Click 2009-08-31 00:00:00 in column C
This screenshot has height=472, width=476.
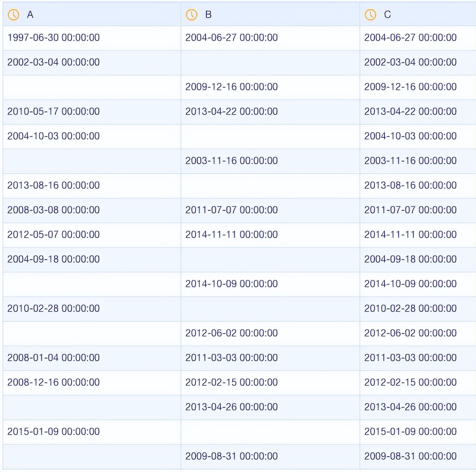[x=410, y=456]
